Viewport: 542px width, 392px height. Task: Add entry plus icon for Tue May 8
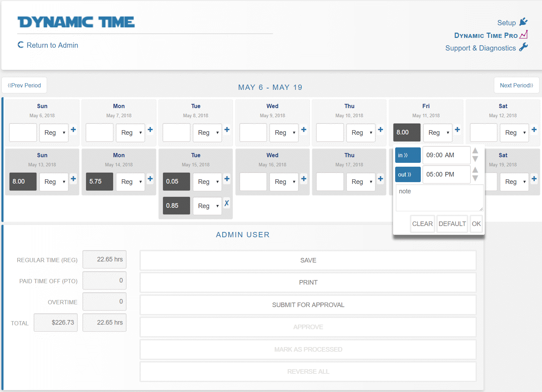click(227, 129)
